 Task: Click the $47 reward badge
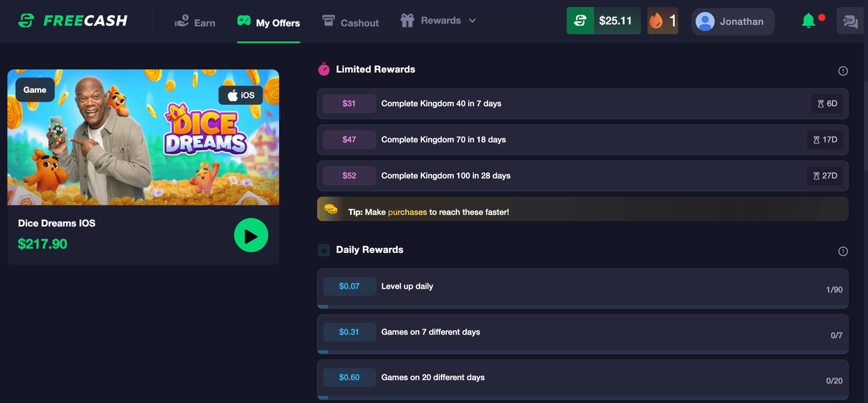(x=349, y=140)
